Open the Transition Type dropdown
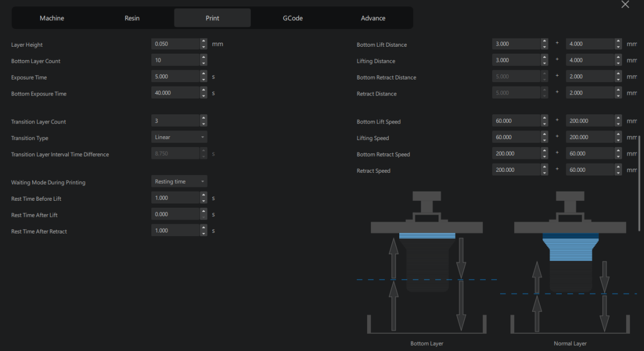The image size is (644, 351). [x=179, y=137]
